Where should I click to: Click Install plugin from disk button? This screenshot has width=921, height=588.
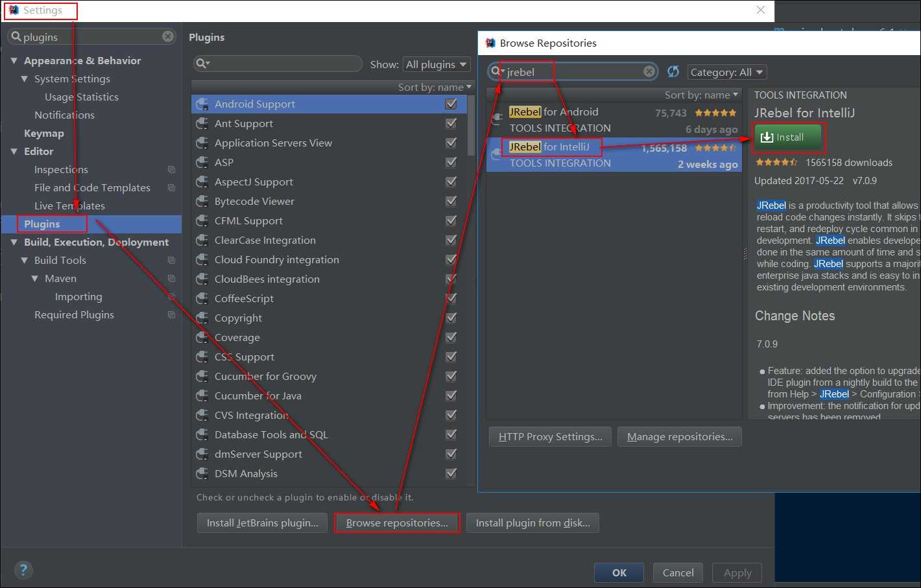click(533, 523)
